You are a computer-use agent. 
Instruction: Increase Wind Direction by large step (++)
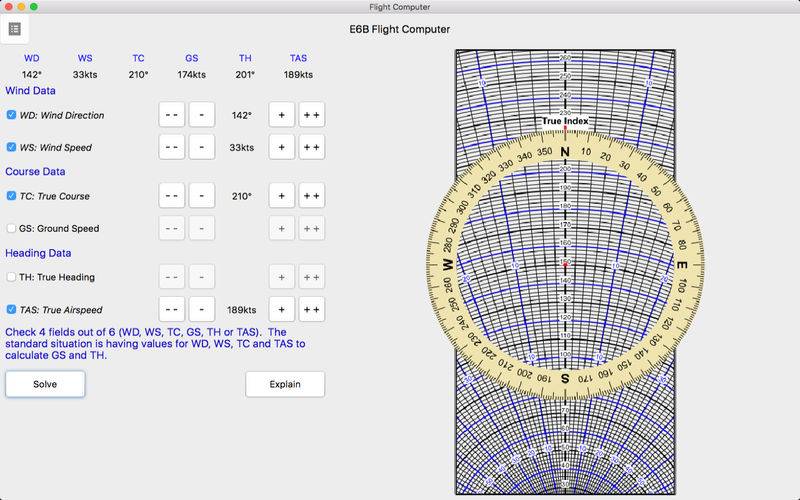[312, 115]
